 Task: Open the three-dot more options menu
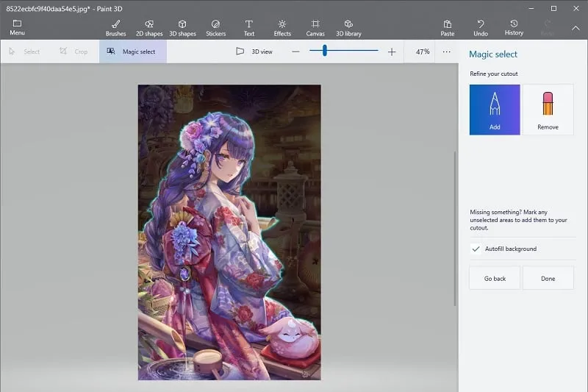tap(446, 51)
